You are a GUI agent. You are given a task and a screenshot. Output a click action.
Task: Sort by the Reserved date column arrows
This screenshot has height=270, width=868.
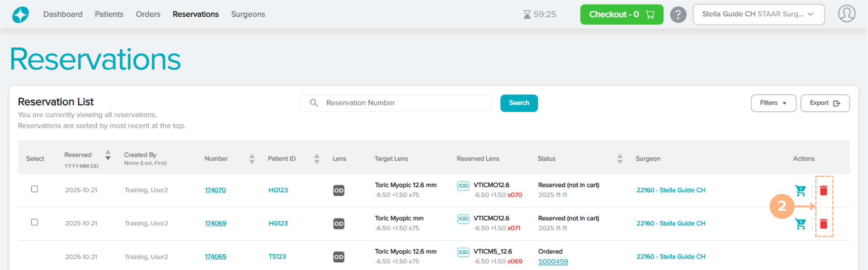[x=108, y=155]
